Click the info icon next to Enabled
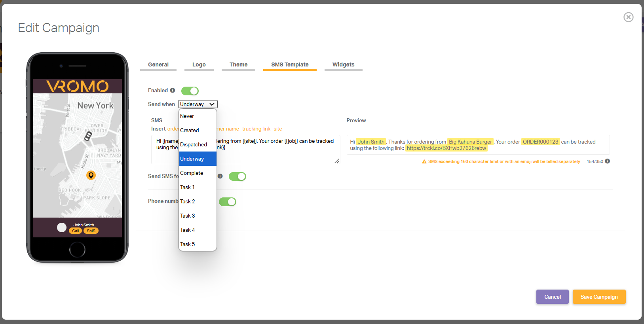Viewport: 644px width, 324px height. coord(173,90)
